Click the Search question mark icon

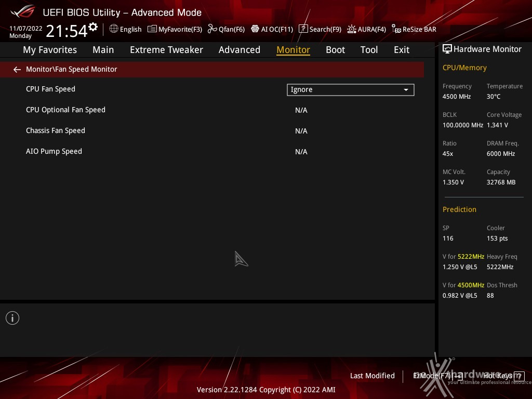pos(303,29)
